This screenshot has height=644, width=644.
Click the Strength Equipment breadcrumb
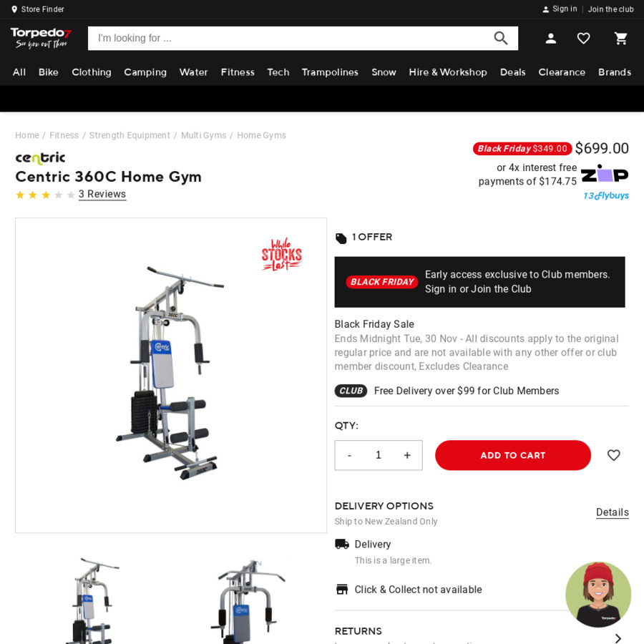point(130,135)
